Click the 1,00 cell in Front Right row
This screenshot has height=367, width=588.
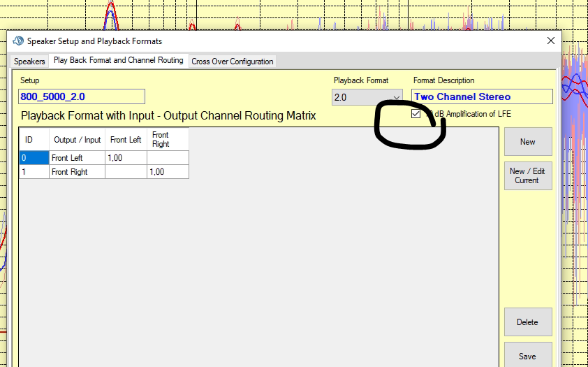click(x=168, y=172)
